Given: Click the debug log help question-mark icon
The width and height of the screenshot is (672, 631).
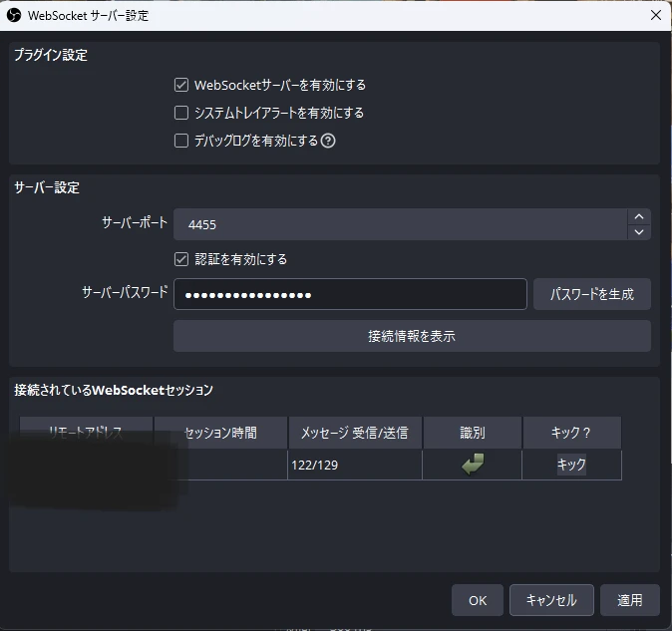Looking at the screenshot, I should tap(328, 141).
